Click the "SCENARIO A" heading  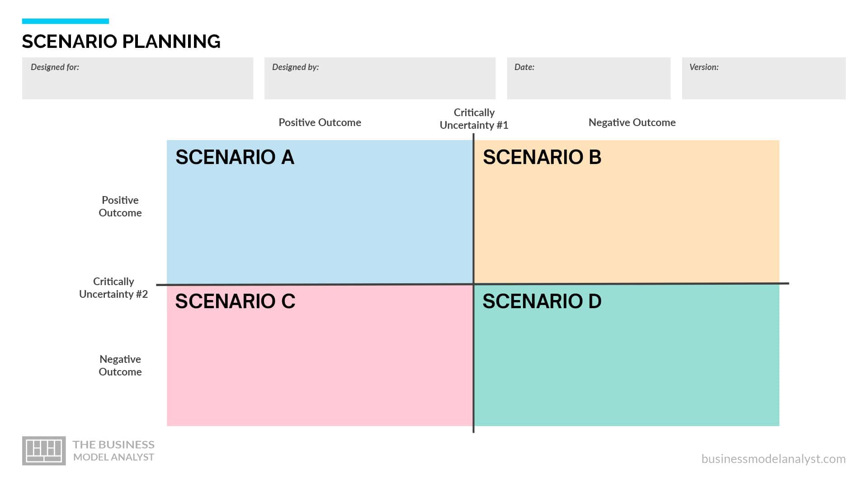(x=235, y=157)
